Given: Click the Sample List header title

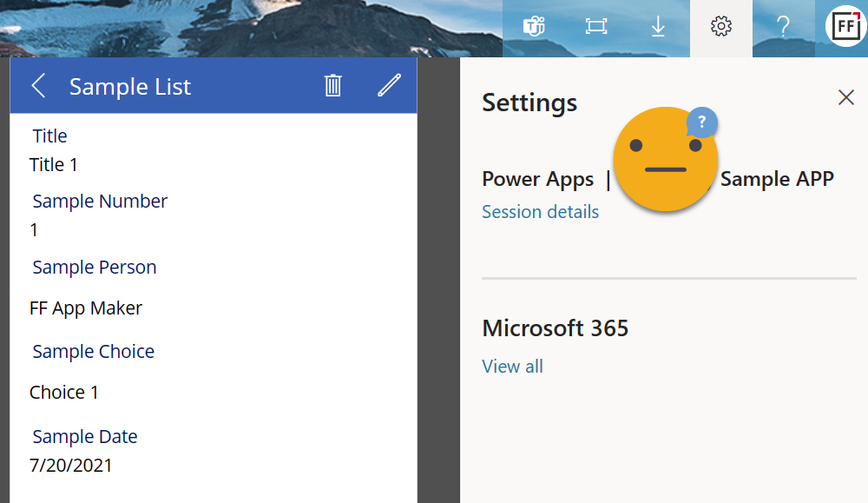Looking at the screenshot, I should (130, 87).
